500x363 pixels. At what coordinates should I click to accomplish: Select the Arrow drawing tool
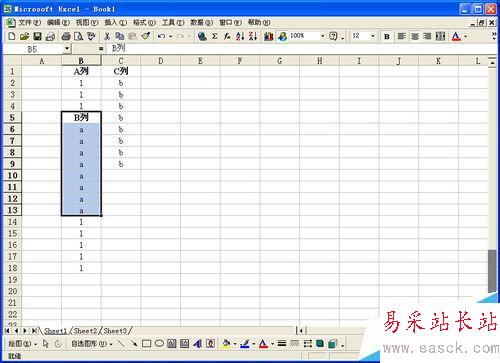[134, 343]
